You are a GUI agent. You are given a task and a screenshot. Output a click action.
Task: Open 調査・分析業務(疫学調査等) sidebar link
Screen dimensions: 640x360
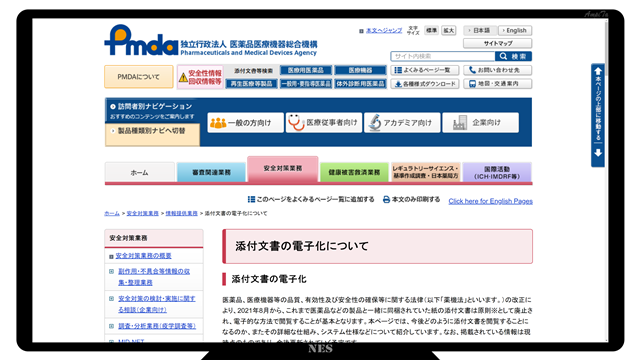click(157, 326)
